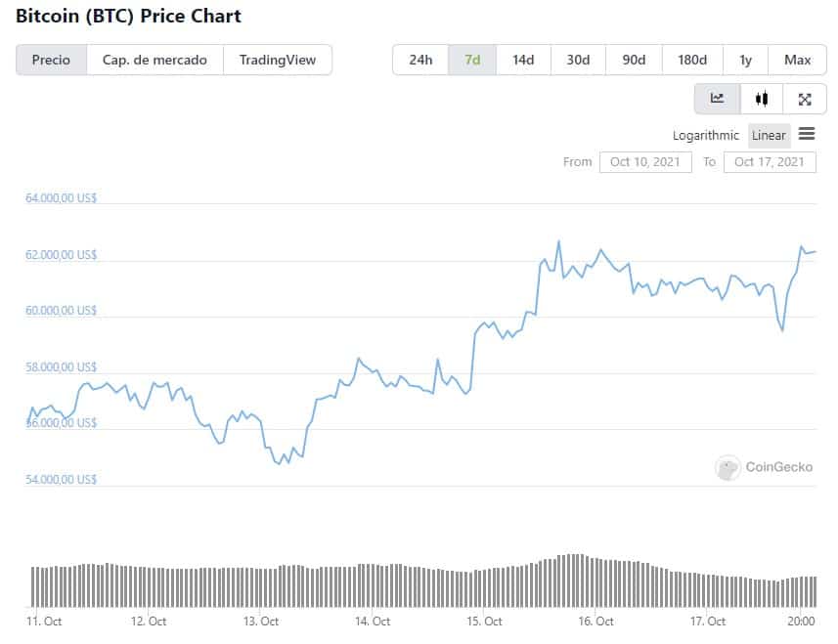
Task: Show the Max time range
Action: (797, 60)
